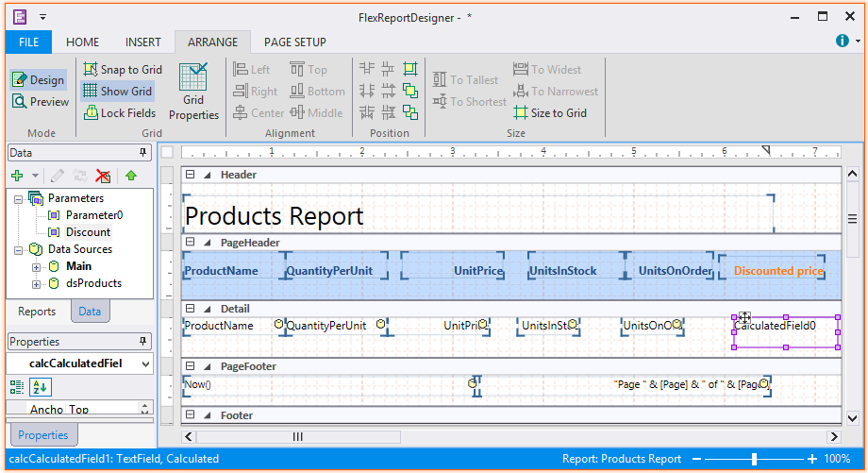868x473 pixels.
Task: Open Grid Properties
Action: (193, 93)
